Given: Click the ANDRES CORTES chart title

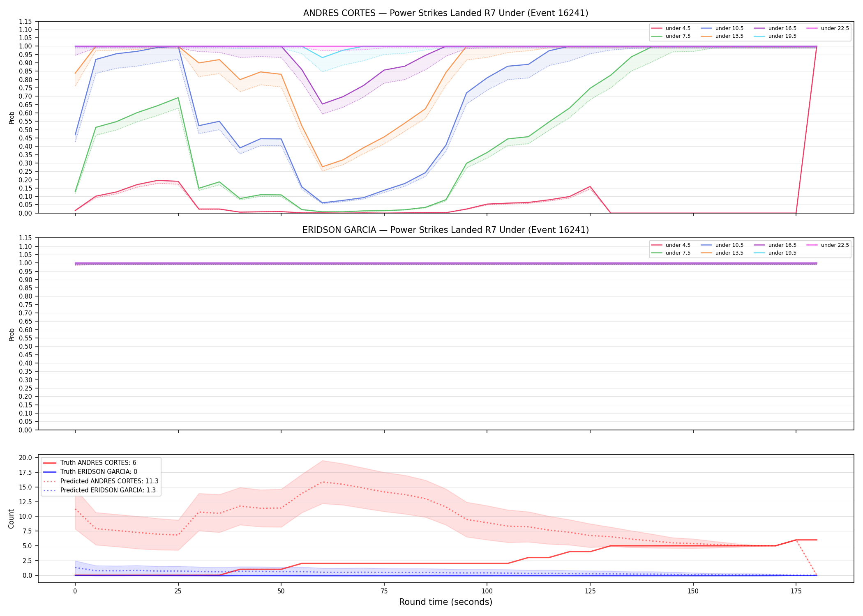Looking at the screenshot, I should pos(445,13).
